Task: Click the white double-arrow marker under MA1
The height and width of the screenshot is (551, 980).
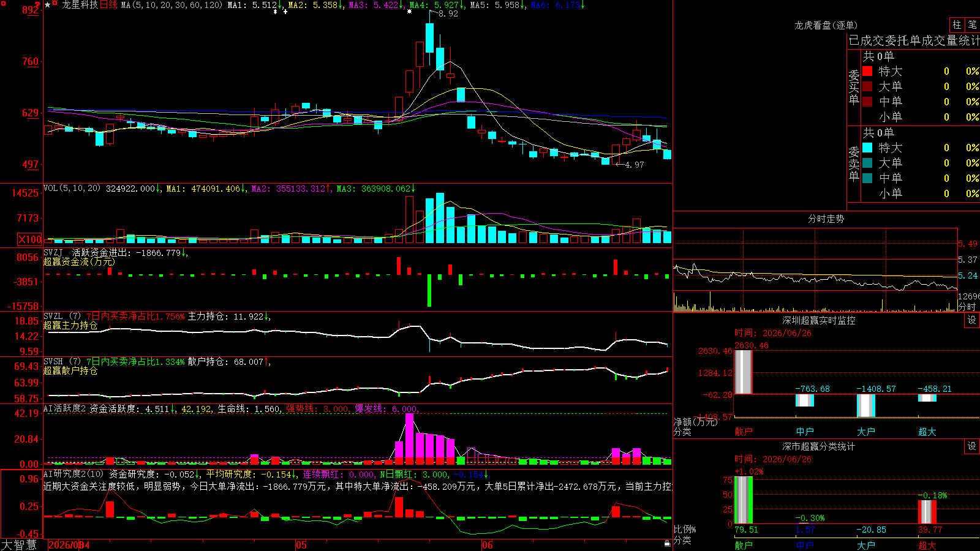Action: click(x=276, y=12)
